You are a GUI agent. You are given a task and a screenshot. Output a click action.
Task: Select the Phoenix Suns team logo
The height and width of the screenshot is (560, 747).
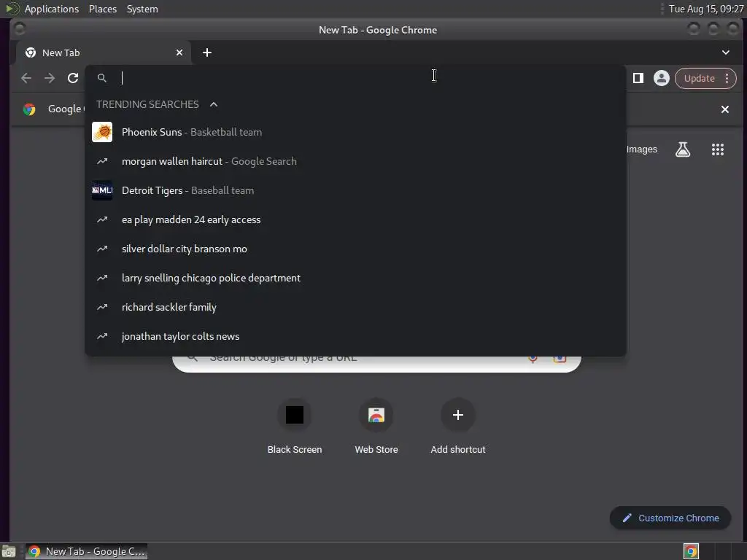click(102, 132)
